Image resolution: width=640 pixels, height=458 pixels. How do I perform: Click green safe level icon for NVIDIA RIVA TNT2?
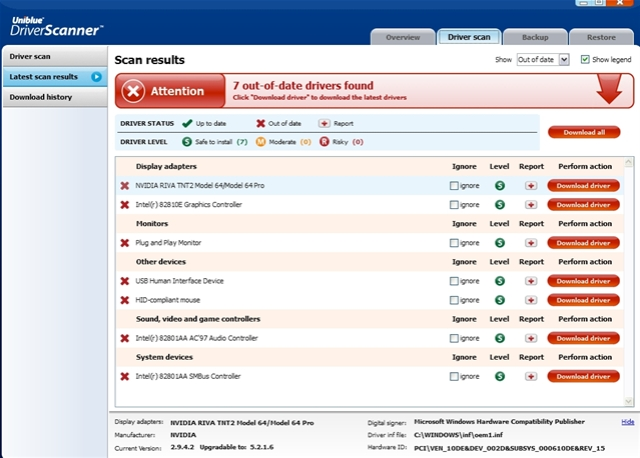(500, 186)
